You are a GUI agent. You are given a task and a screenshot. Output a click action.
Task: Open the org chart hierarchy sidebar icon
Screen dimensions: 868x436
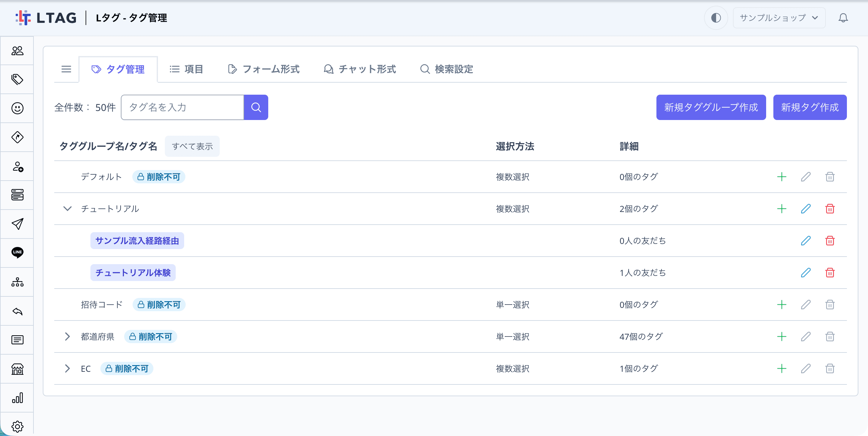coord(17,282)
